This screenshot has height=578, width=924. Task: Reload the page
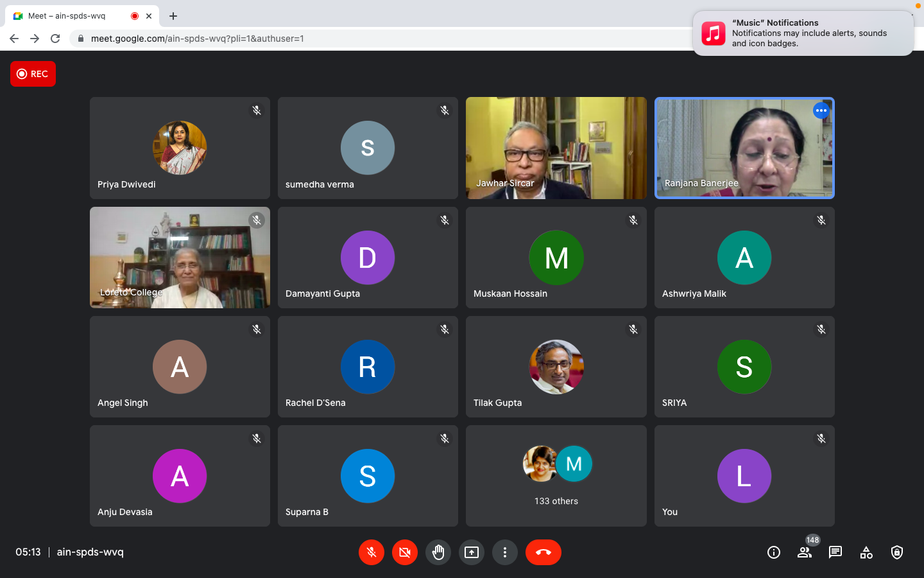click(x=55, y=39)
